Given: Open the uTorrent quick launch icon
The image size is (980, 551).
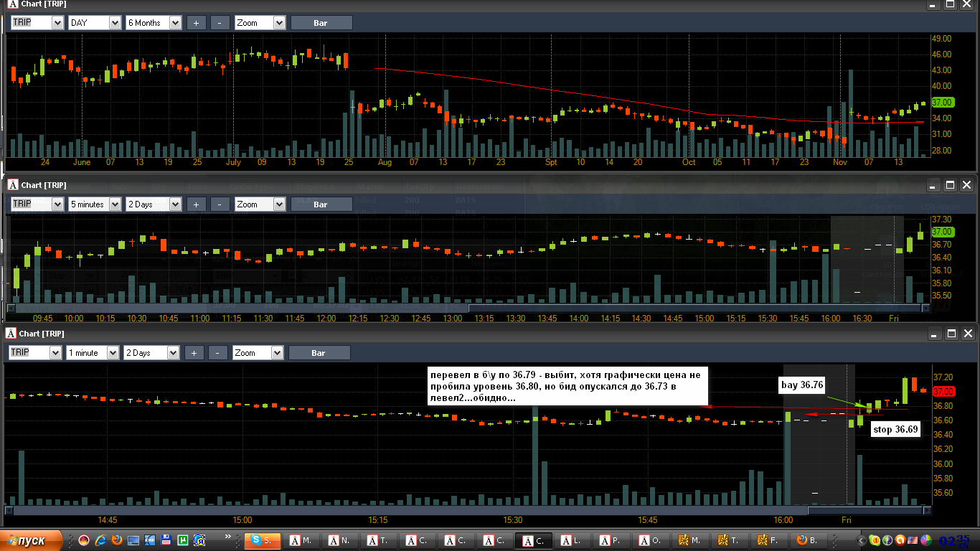Looking at the screenshot, I should pyautogui.click(x=183, y=540).
